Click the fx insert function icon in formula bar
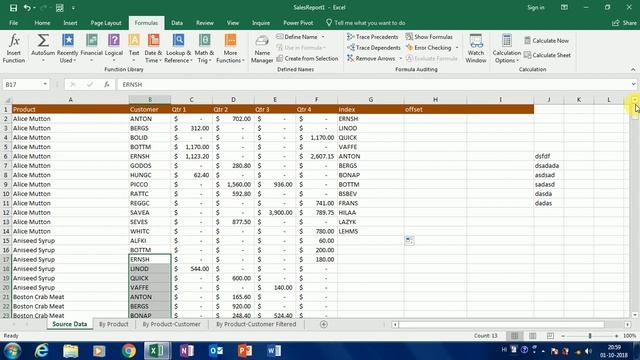This screenshot has height=360, width=640. point(107,84)
